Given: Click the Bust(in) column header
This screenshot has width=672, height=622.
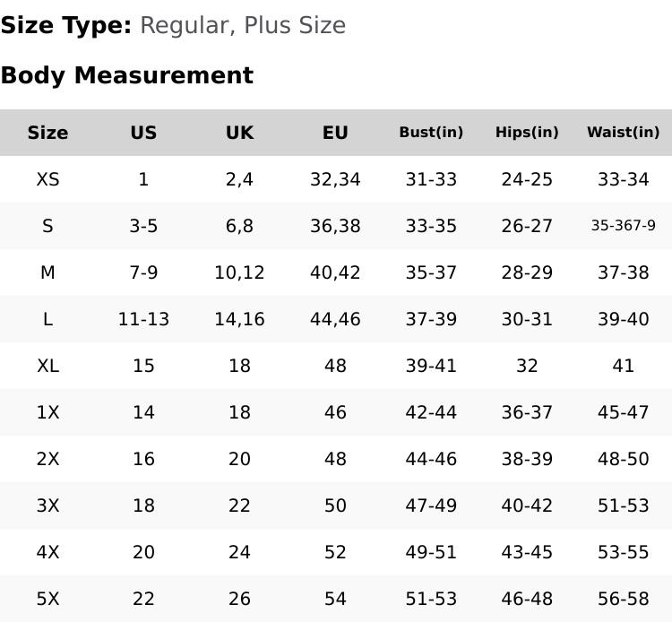Looking at the screenshot, I should point(431,133).
